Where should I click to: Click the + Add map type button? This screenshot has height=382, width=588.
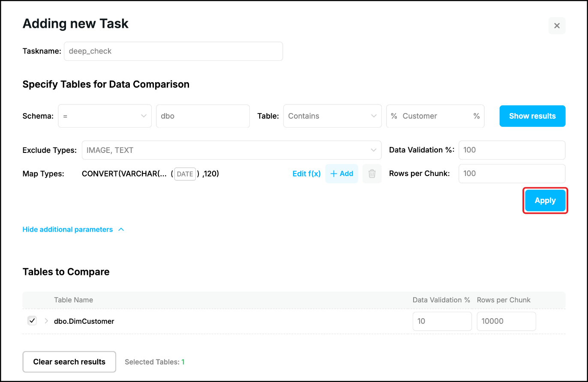(x=342, y=173)
